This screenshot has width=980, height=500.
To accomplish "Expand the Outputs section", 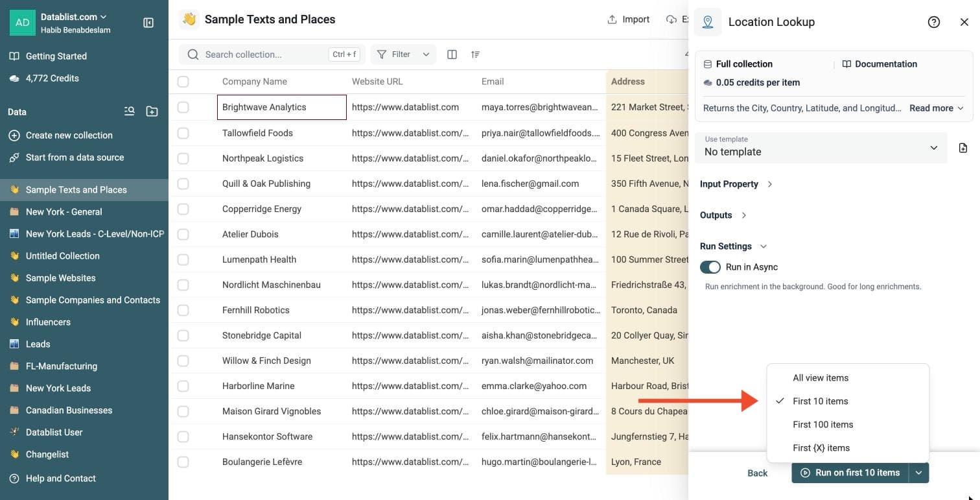I will pos(723,215).
